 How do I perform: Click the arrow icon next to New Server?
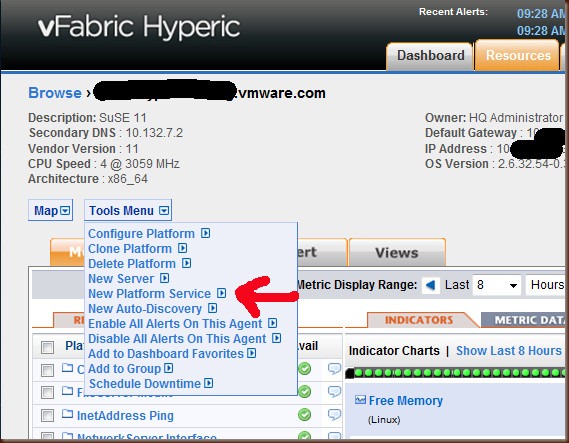coord(164,278)
